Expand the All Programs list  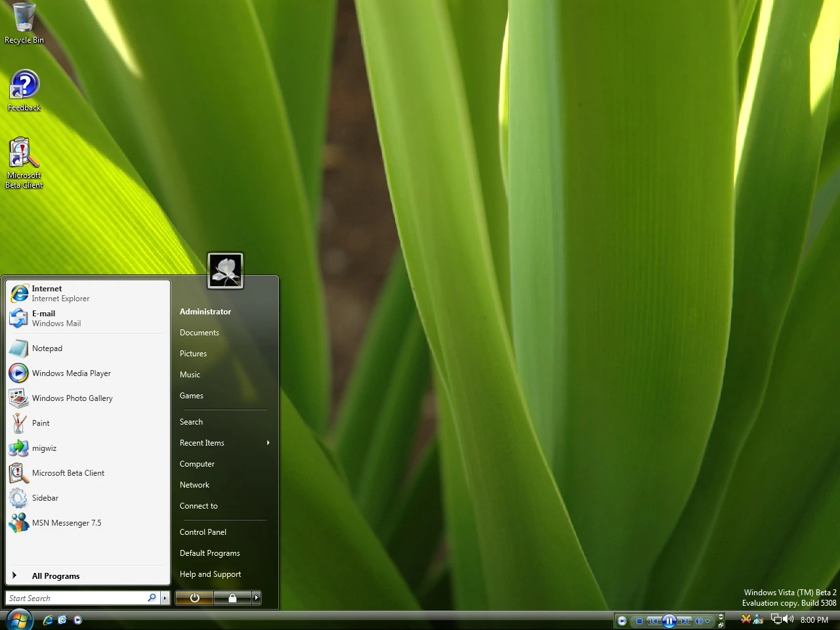pyautogui.click(x=88, y=576)
